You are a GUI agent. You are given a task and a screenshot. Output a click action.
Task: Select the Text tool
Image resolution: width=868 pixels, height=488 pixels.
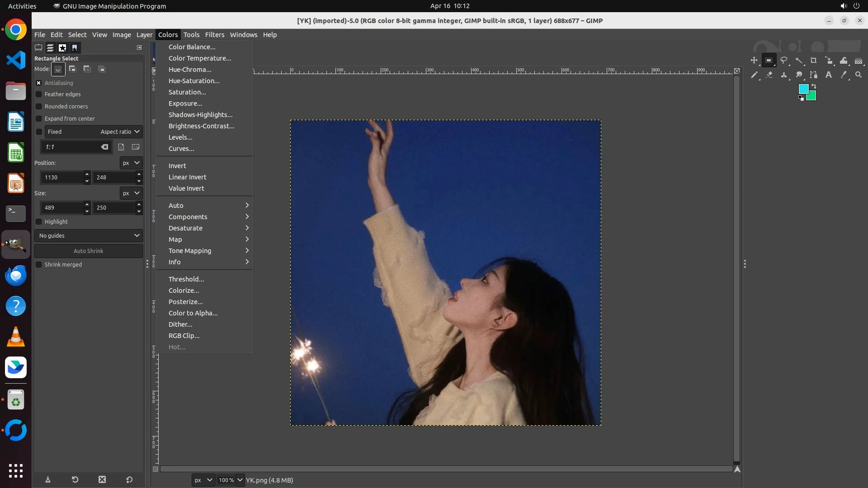(x=829, y=75)
